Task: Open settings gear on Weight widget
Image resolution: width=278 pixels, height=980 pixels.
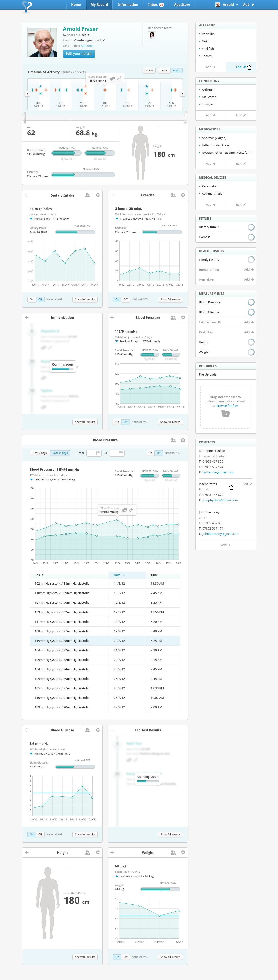Action: (x=183, y=853)
